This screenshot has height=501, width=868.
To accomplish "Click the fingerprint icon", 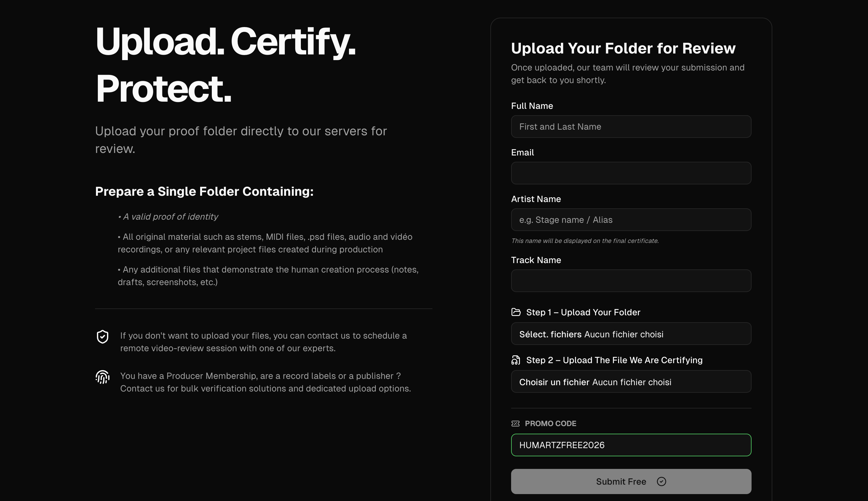I will (103, 377).
